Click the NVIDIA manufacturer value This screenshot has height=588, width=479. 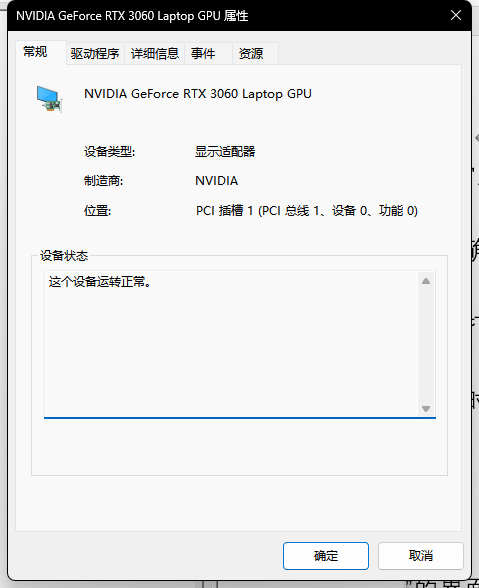tap(216, 181)
